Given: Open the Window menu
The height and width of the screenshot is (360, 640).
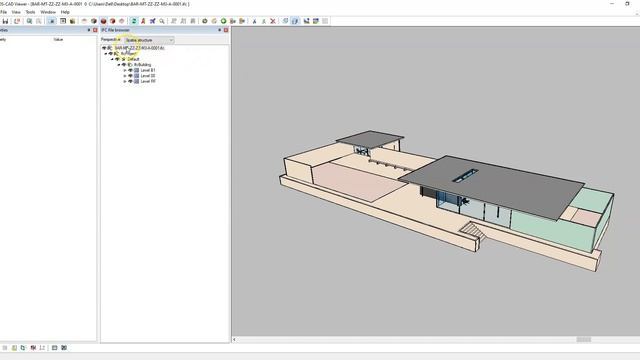Looking at the screenshot, I should pos(48,12).
